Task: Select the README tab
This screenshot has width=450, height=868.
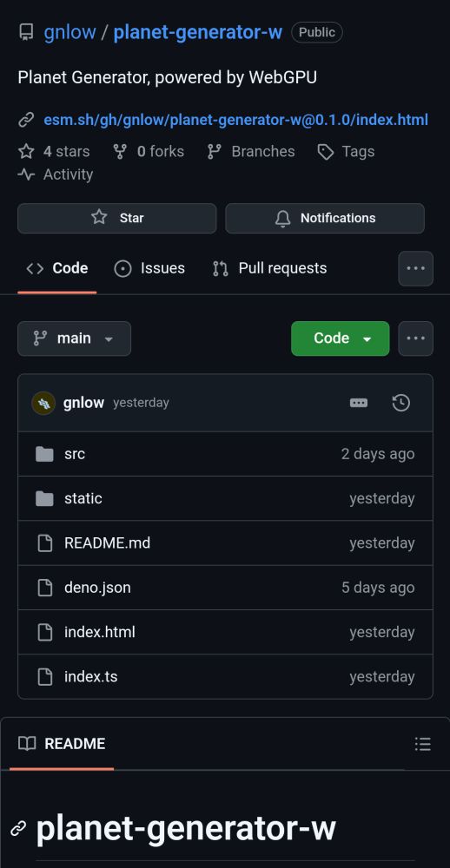Action: pos(62,744)
